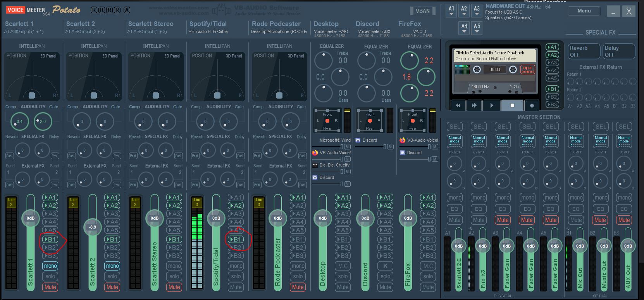Open the VBAN configuration

[422, 11]
